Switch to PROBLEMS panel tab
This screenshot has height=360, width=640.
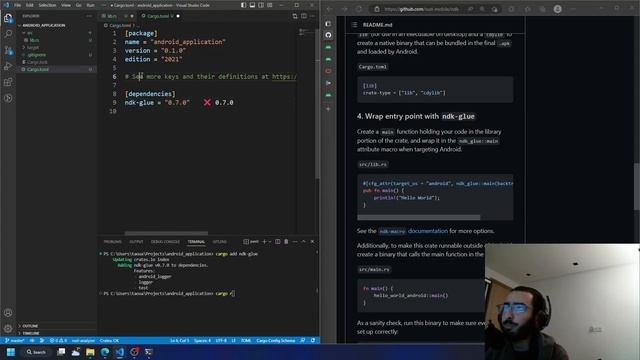113,242
